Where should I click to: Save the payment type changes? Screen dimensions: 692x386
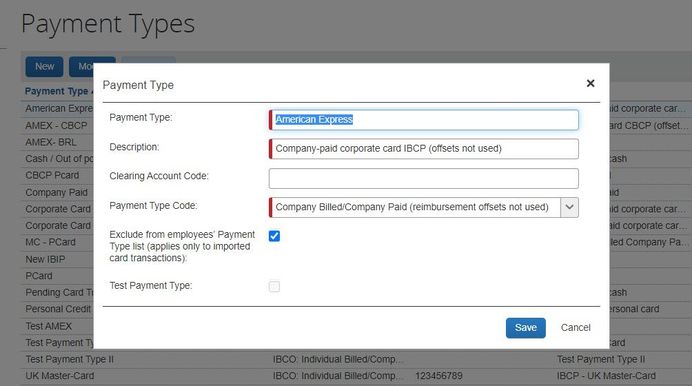click(526, 328)
